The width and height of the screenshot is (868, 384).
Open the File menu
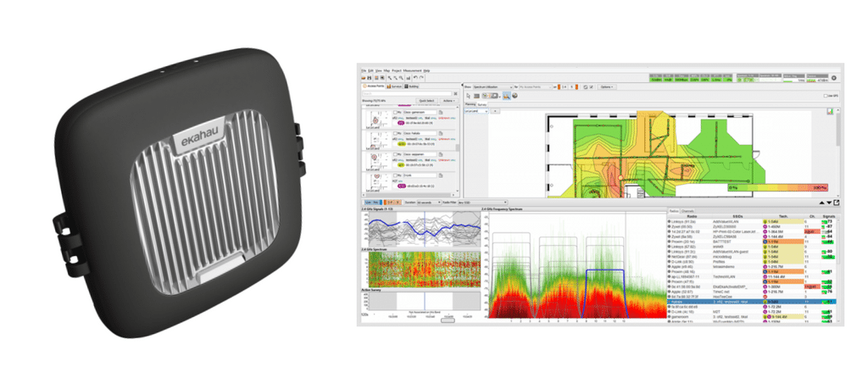point(364,71)
